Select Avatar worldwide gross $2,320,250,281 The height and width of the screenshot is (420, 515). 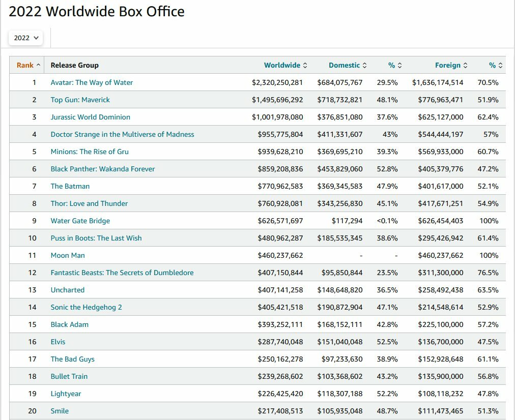point(277,82)
